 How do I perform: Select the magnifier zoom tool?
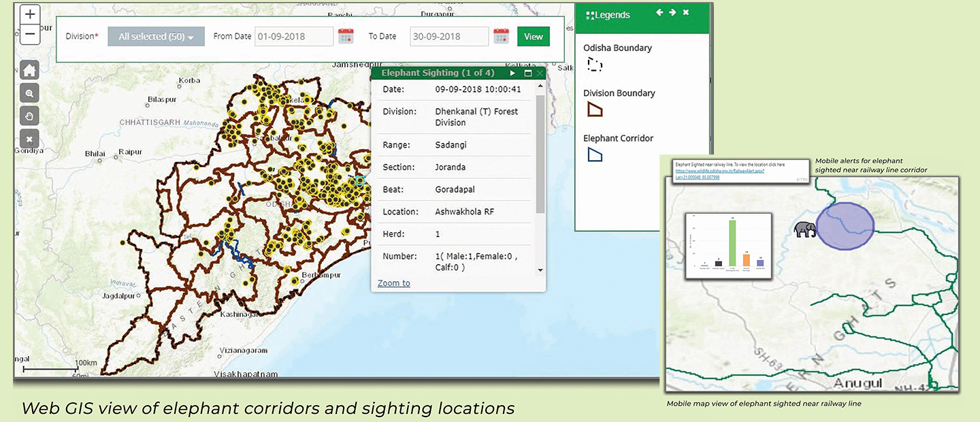tap(29, 93)
